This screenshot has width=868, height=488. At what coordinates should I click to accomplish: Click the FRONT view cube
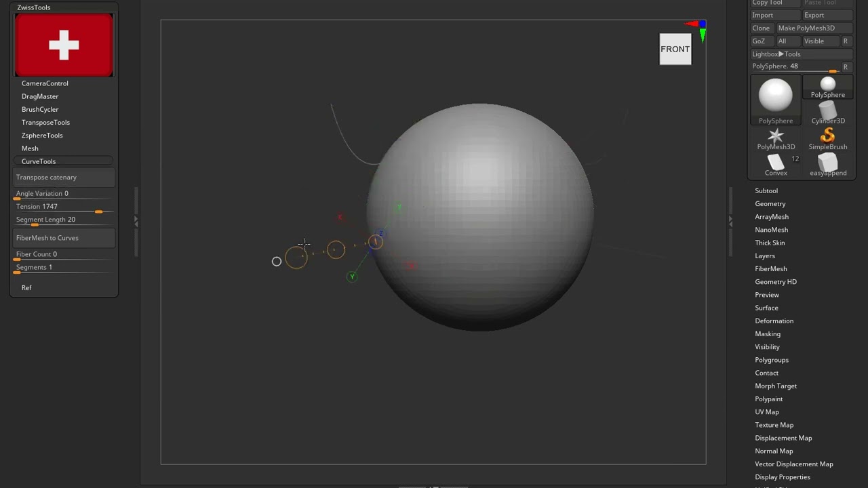(x=675, y=49)
